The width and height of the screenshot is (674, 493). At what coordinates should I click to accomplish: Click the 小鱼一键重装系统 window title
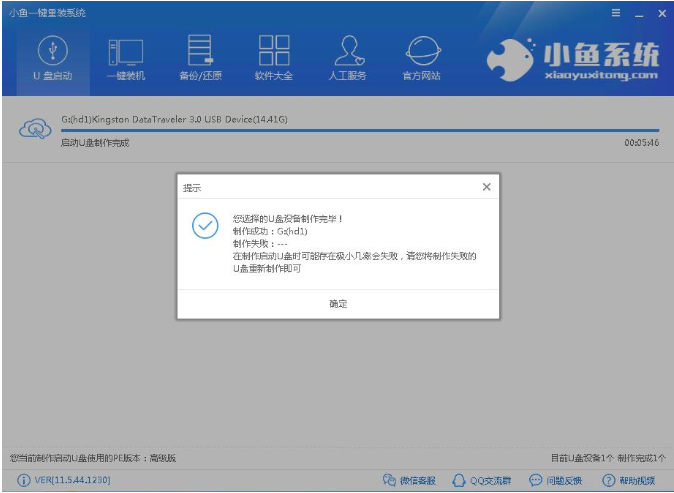click(x=47, y=13)
